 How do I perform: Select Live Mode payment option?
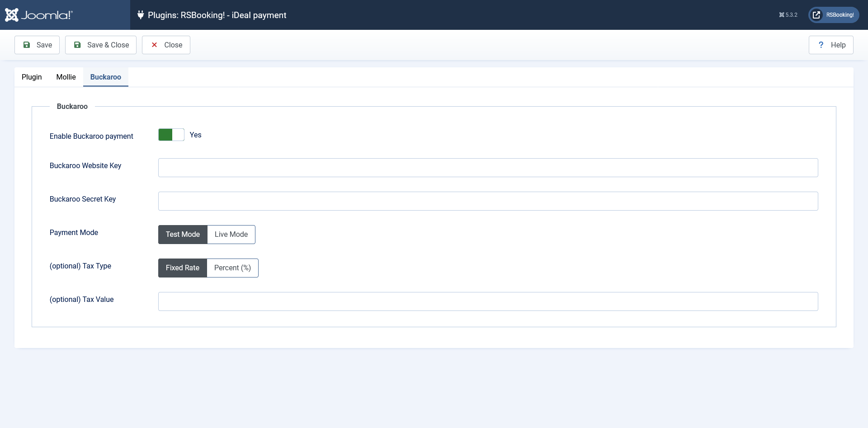231,235
